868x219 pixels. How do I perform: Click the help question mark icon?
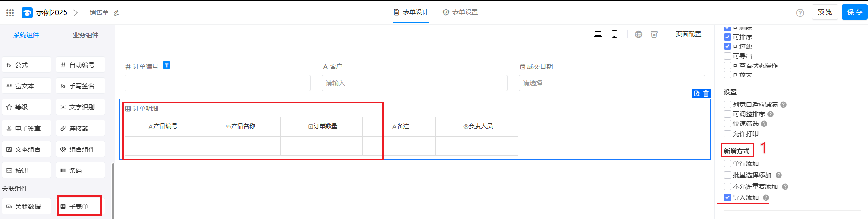(x=800, y=13)
